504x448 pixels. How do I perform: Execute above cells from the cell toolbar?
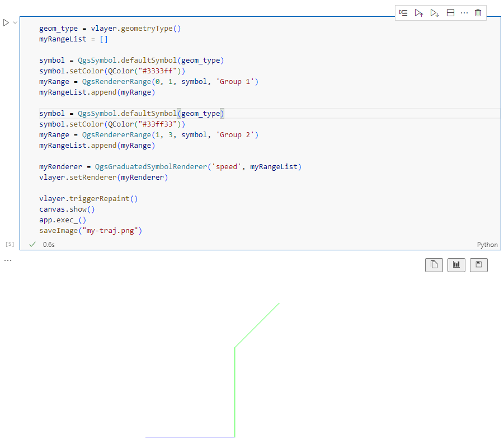tap(419, 13)
